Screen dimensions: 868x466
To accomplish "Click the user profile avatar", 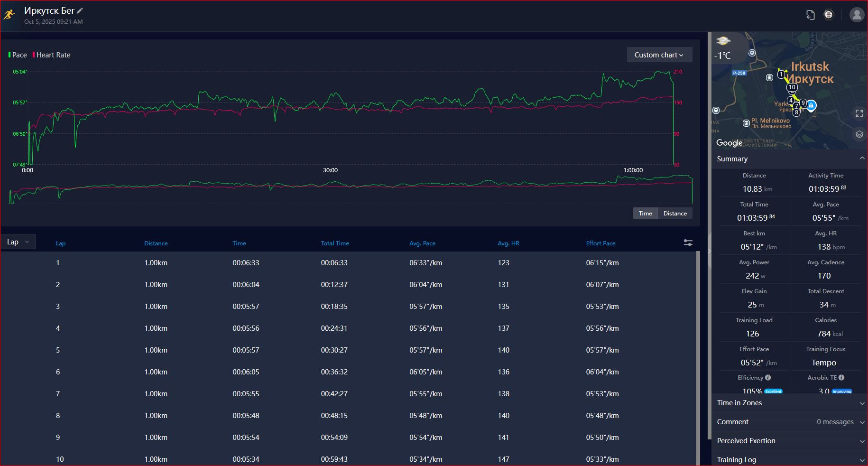I will tap(857, 15).
